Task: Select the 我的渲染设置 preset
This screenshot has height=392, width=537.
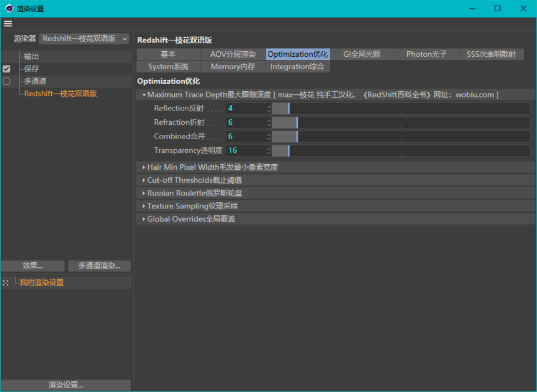Action: tap(41, 283)
